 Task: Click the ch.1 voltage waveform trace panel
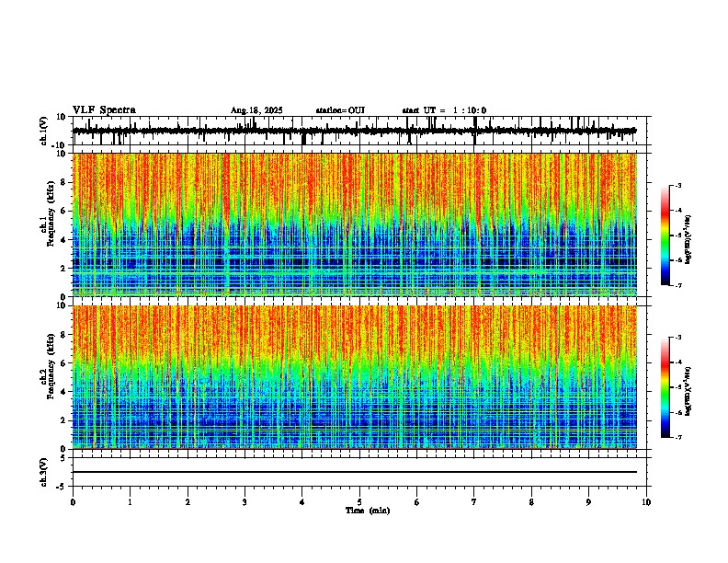pyautogui.click(x=358, y=131)
